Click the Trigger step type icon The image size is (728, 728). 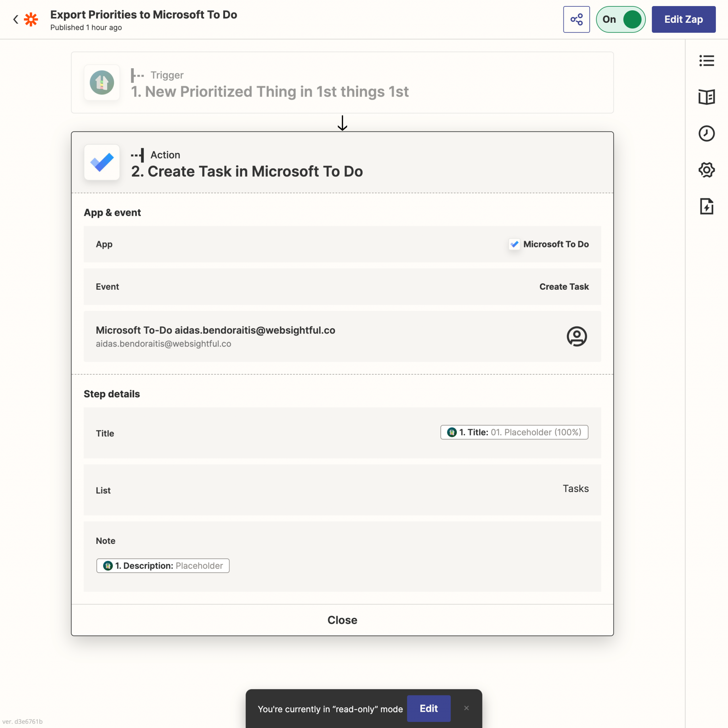pyautogui.click(x=137, y=75)
